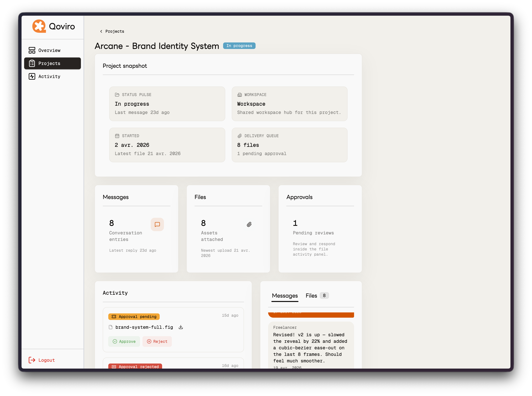The width and height of the screenshot is (532, 396).
Task: Click the Activity pulse icon in sidebar
Action: [32, 76]
